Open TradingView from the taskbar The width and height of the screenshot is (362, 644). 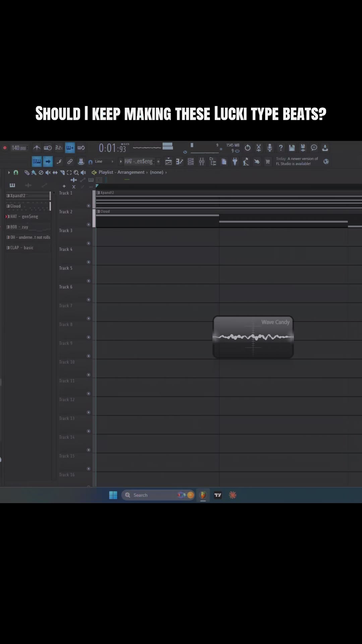(x=218, y=495)
